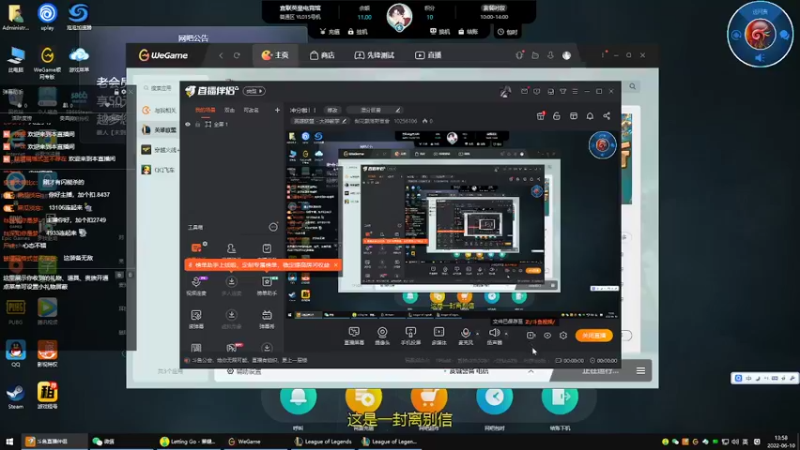The height and width of the screenshot is (450, 800).
Task: Start recording with camera icon
Action: [531, 335]
